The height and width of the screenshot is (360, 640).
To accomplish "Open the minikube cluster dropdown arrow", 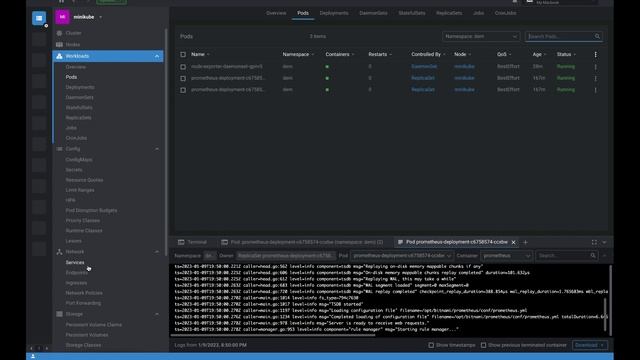I will (x=101, y=17).
